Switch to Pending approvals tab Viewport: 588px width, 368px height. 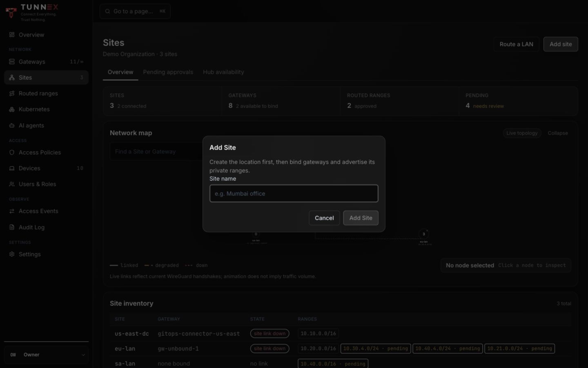pyautogui.click(x=168, y=72)
